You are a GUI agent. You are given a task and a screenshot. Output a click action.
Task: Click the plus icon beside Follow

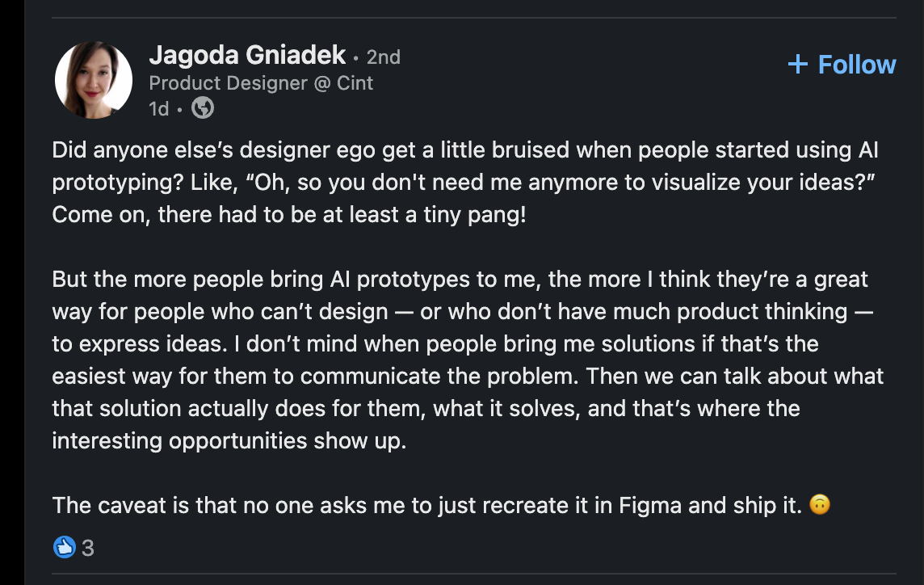coord(798,65)
